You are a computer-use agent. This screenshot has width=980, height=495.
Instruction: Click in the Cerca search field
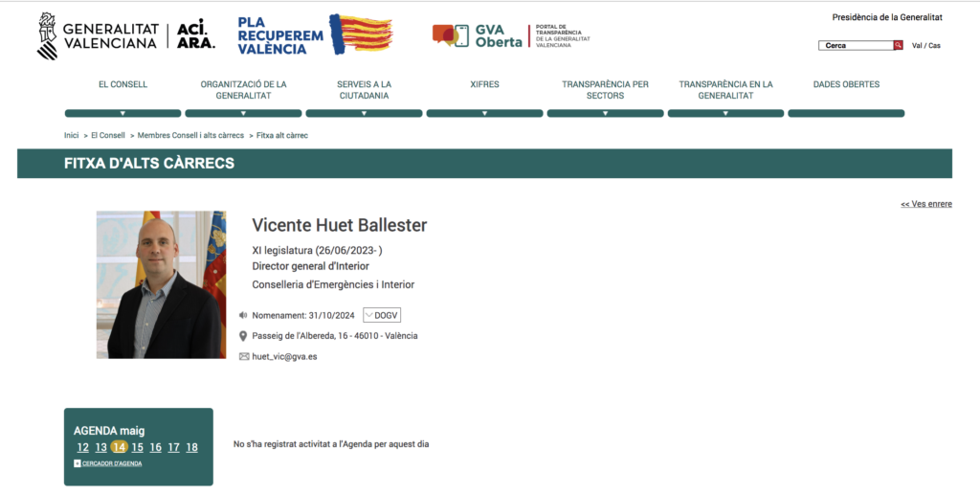[x=856, y=45]
